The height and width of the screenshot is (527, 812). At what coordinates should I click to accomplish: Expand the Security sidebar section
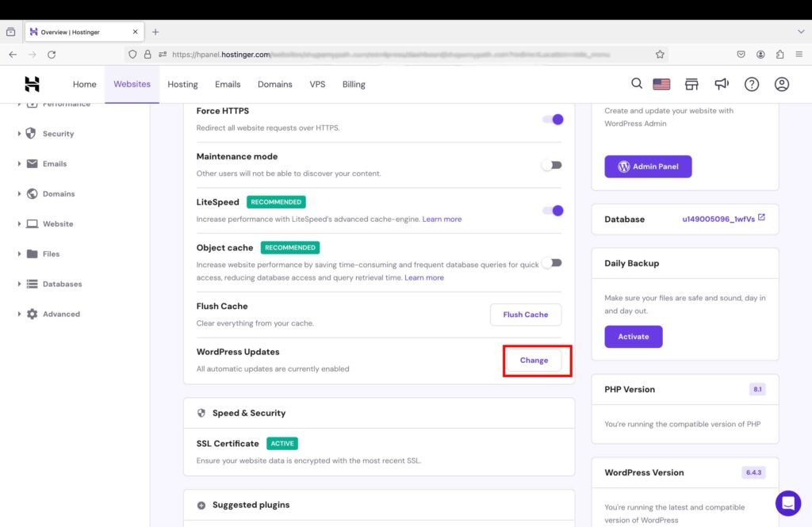[19, 134]
